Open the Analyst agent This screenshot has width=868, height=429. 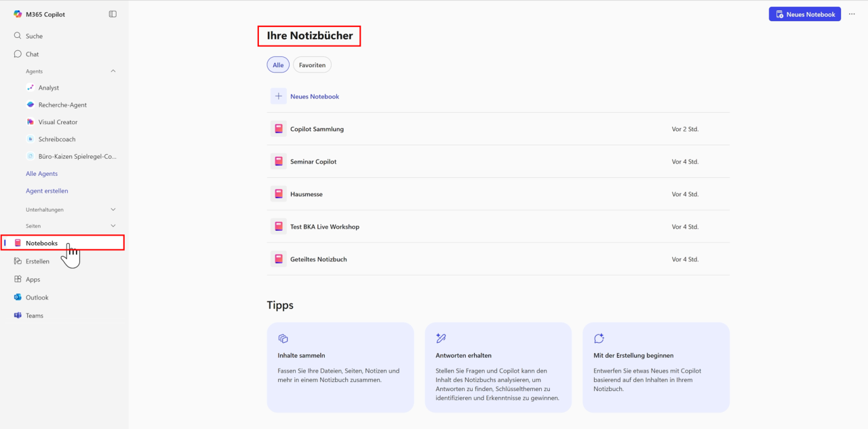[49, 87]
